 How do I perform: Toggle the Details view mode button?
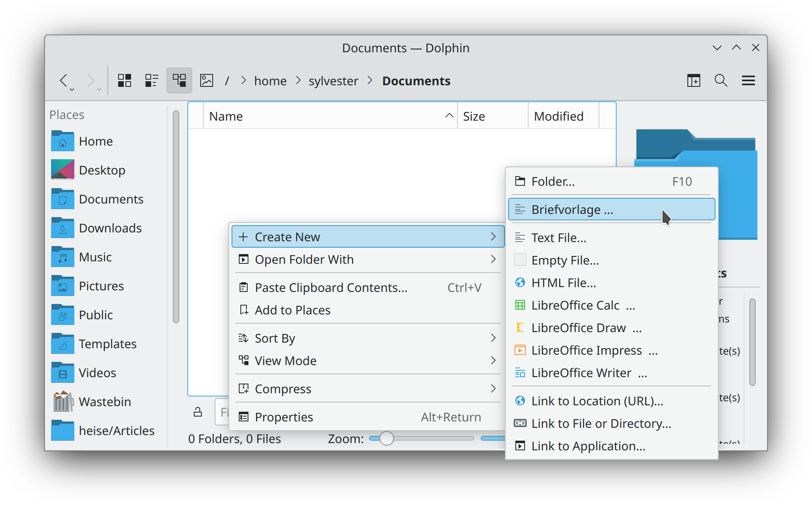tap(179, 80)
